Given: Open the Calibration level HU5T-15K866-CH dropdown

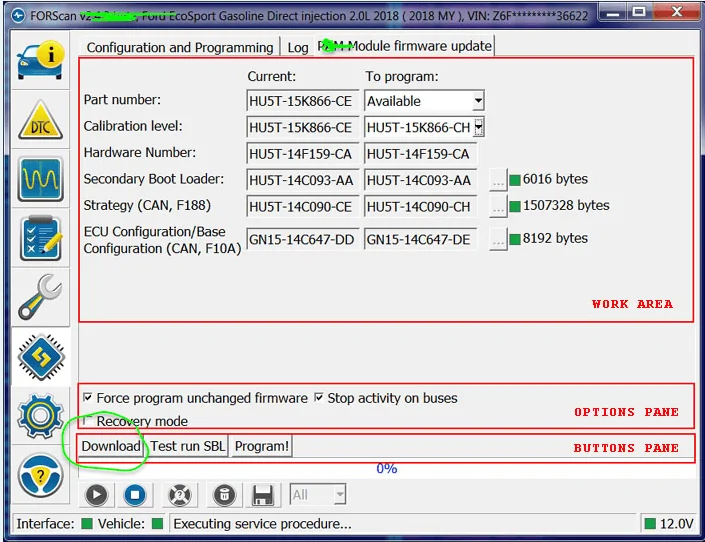Looking at the screenshot, I should point(478,127).
